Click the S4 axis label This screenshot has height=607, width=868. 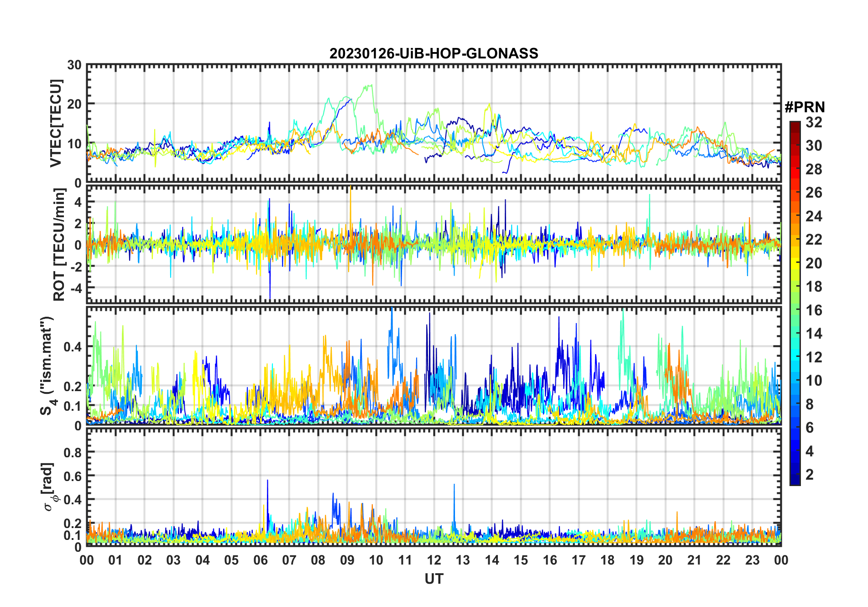coord(47,366)
